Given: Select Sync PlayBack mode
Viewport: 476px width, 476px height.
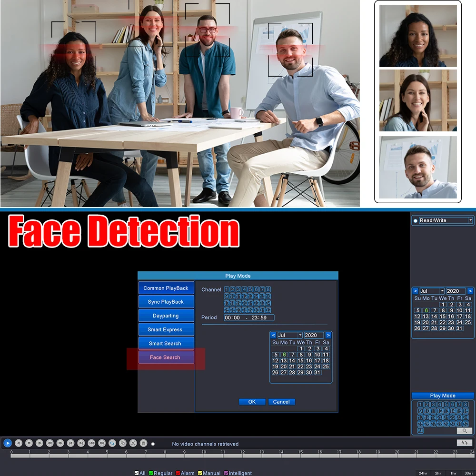Looking at the screenshot, I should (x=166, y=302).
